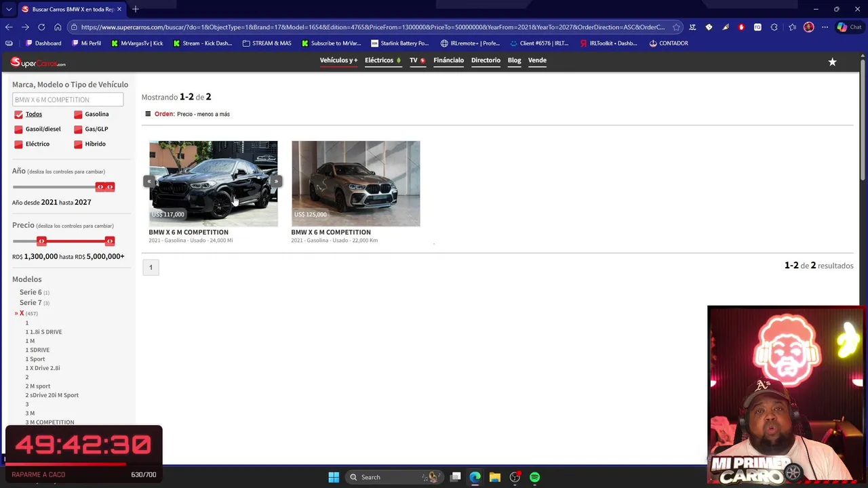
Task: Show next photo of US$ 117,000 BMW
Action: [277, 182]
